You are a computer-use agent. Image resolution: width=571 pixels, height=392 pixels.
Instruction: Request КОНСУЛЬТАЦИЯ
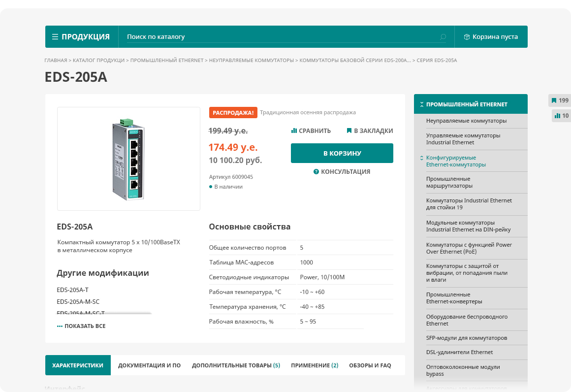[342, 171]
